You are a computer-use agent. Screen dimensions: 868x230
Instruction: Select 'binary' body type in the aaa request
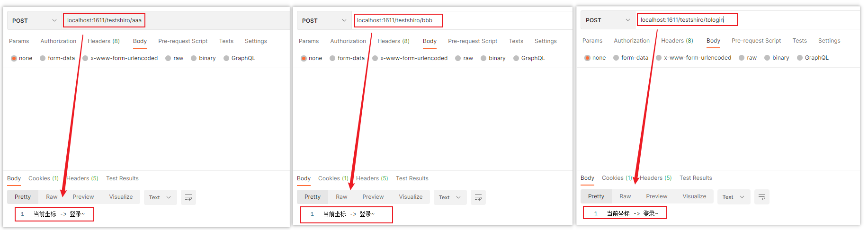pyautogui.click(x=203, y=58)
